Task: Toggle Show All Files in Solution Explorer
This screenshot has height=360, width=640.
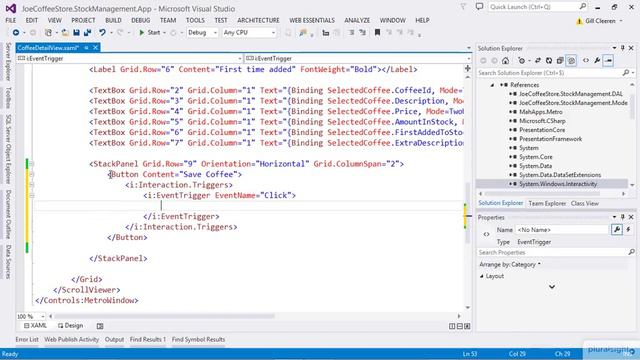Action: tap(571, 61)
